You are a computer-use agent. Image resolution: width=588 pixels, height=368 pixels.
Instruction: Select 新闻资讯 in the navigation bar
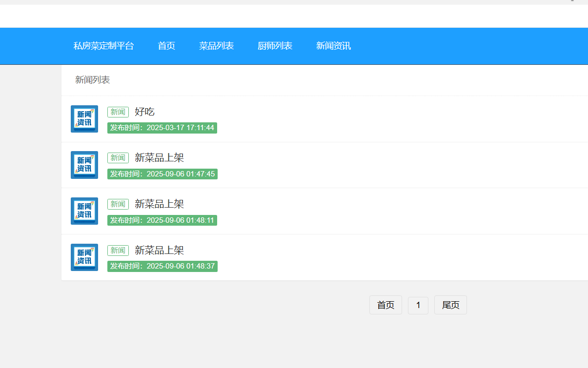333,46
